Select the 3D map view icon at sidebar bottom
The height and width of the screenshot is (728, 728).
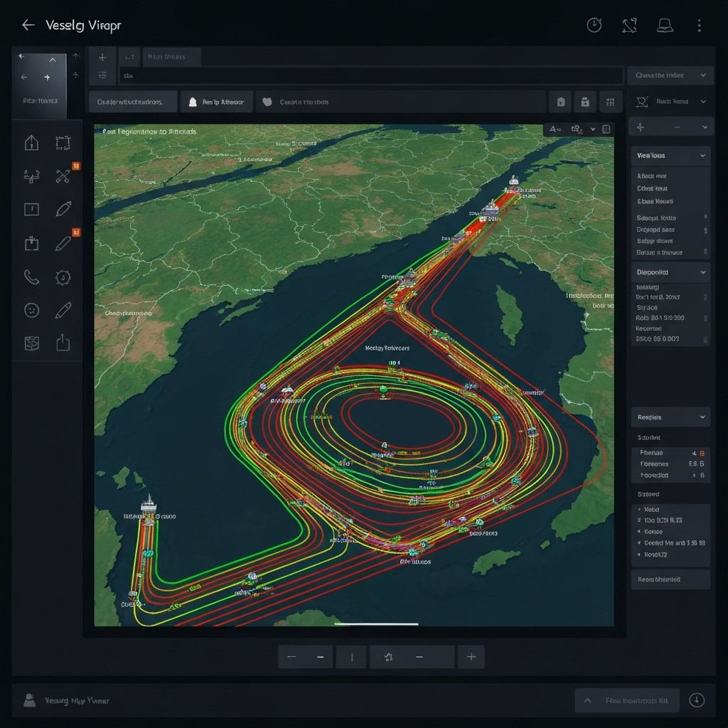pyautogui.click(x=31, y=342)
